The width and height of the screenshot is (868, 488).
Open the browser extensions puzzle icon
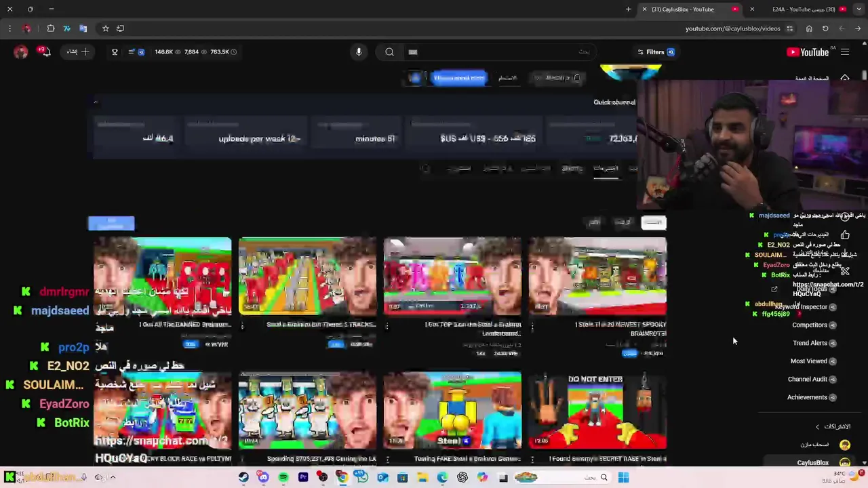click(50, 28)
